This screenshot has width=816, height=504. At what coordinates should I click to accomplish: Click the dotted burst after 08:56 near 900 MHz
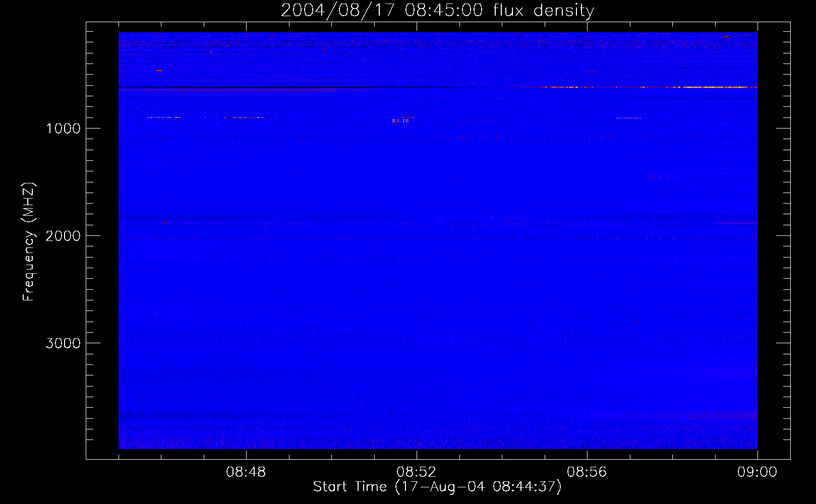click(628, 118)
